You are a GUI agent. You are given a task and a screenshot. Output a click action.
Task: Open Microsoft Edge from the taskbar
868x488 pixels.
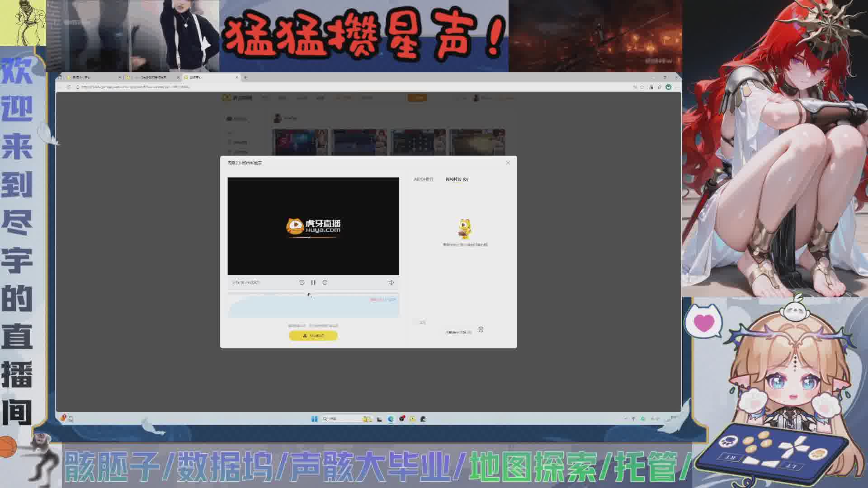click(391, 419)
